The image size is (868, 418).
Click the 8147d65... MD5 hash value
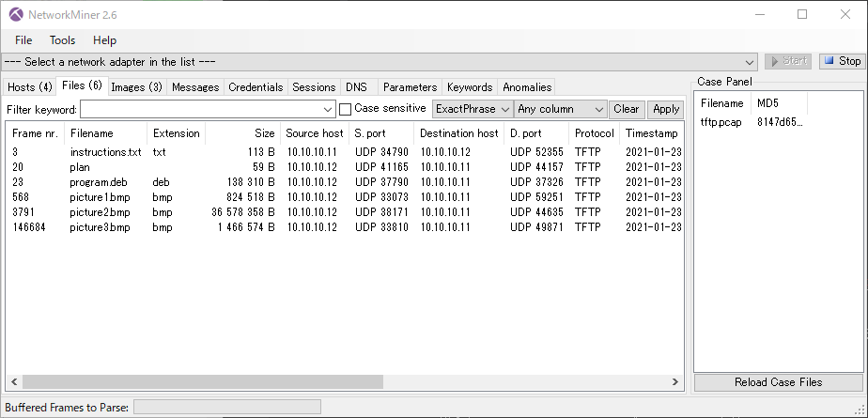coord(780,122)
